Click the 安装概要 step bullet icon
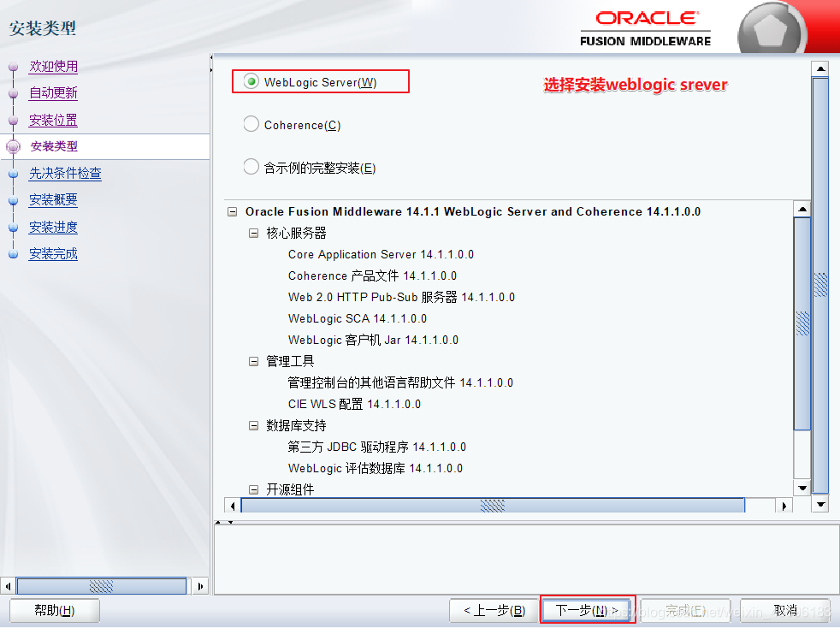 click(x=14, y=200)
